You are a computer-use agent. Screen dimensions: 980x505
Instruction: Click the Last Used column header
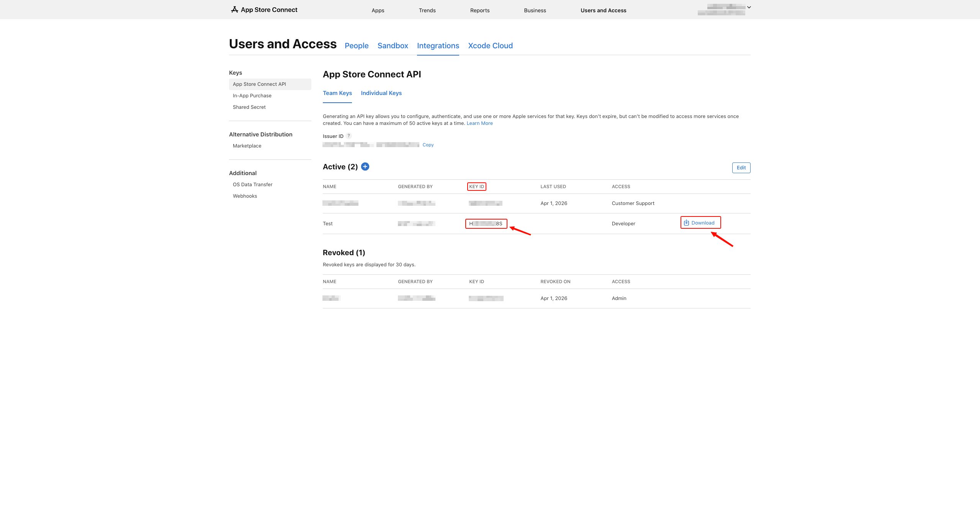[x=553, y=187]
